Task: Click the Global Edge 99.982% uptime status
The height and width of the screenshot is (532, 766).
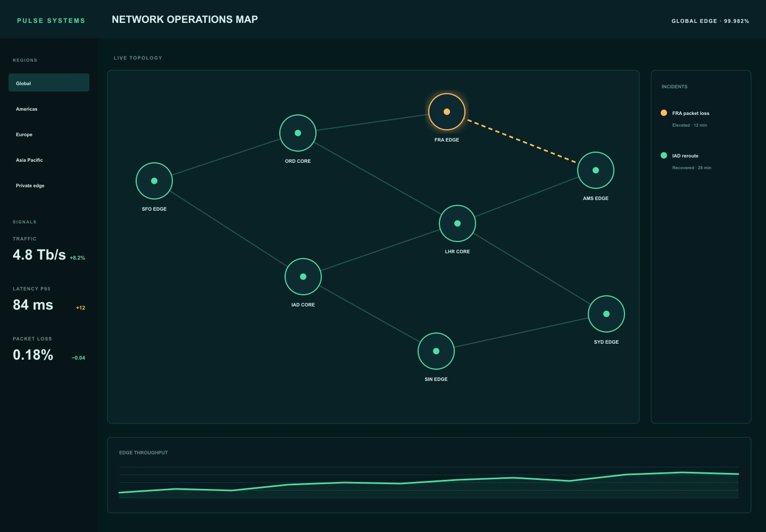Action: point(710,21)
